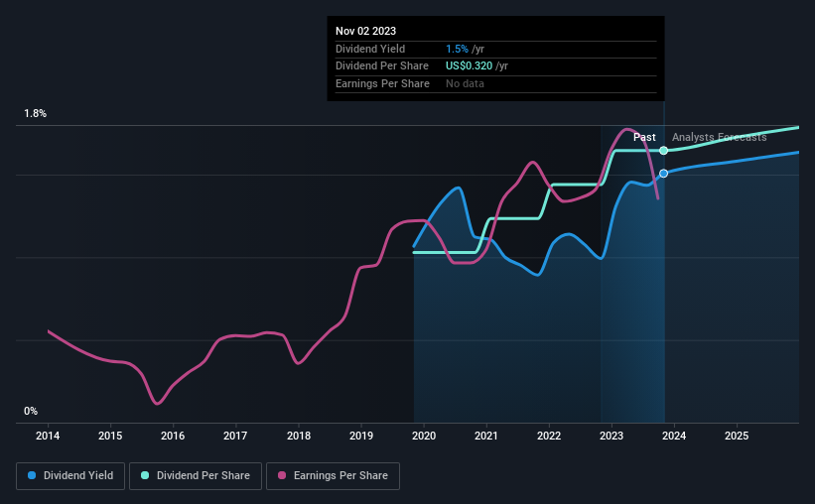This screenshot has width=815, height=504.
Task: Click the US$0.320 dividend per share value
Action: click(x=469, y=66)
